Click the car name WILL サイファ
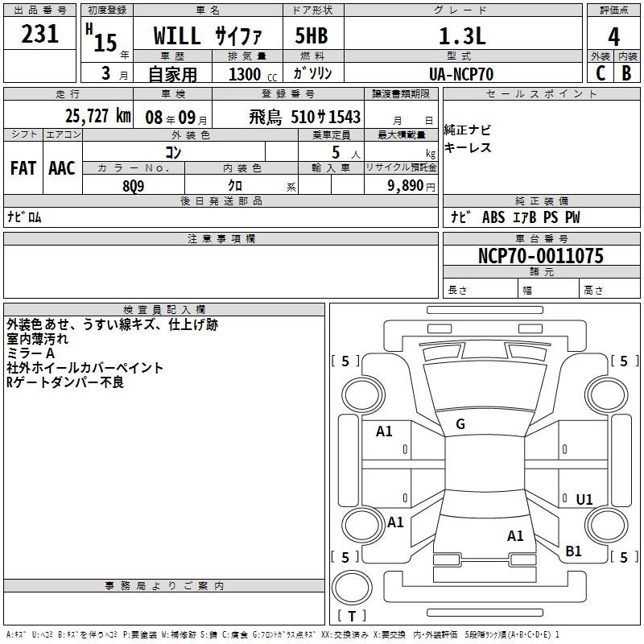The height and width of the screenshot is (644, 644). (x=207, y=36)
